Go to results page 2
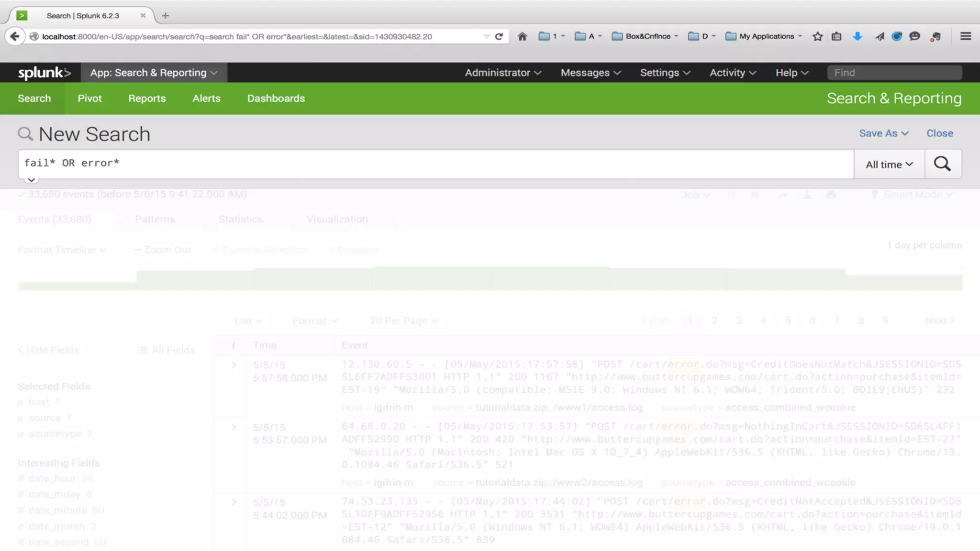Screen dimensions: 980x551 point(714,320)
